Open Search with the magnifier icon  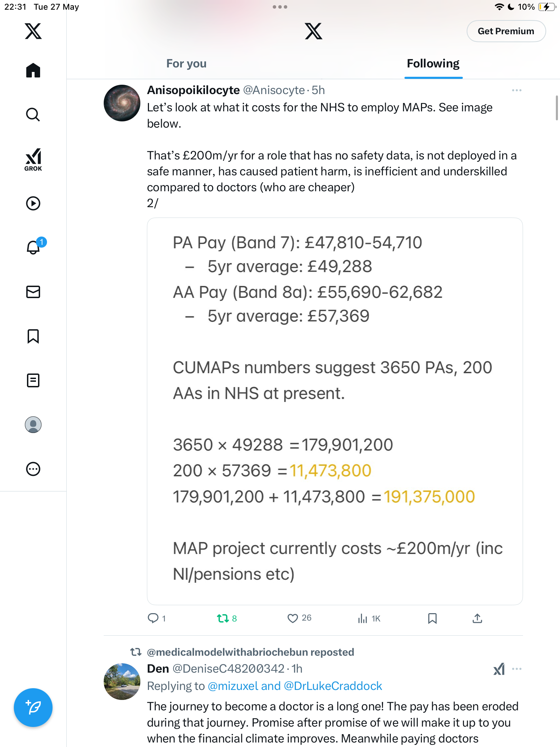[x=33, y=114]
